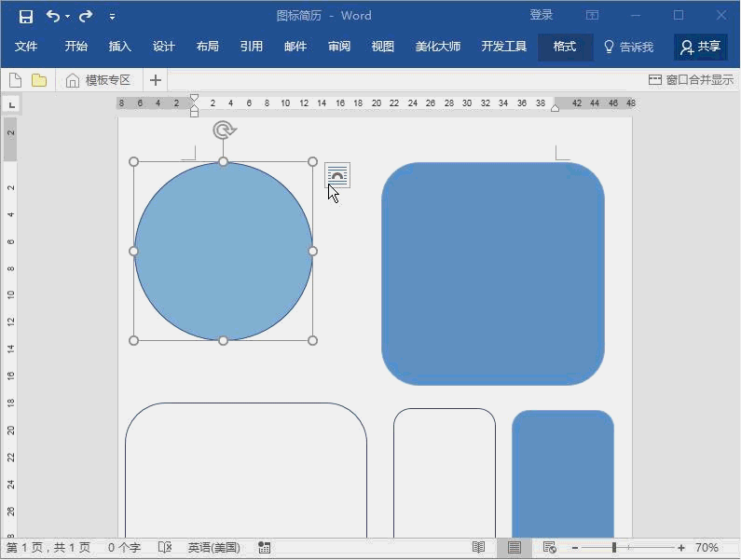Screen dimensions: 741x560
Task: Open the 布局 ribbon tab
Action: pyautogui.click(x=208, y=47)
